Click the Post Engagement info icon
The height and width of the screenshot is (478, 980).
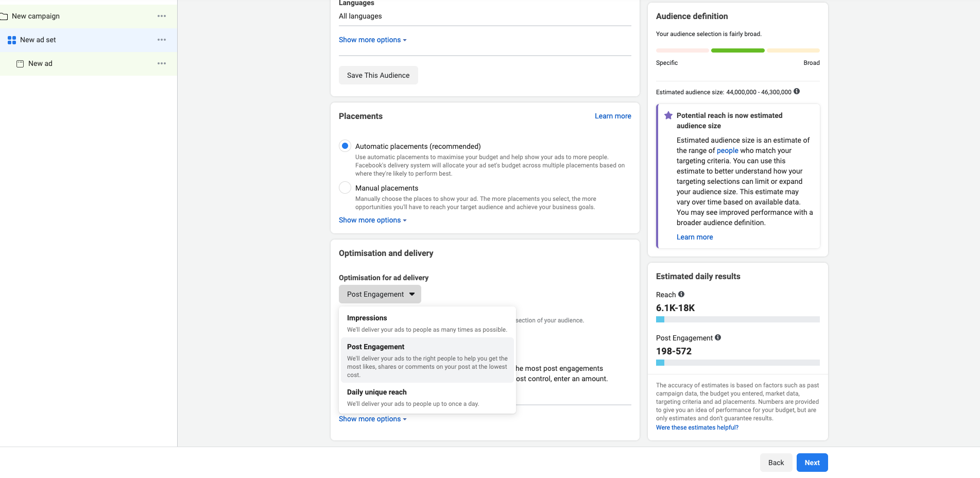click(x=718, y=337)
